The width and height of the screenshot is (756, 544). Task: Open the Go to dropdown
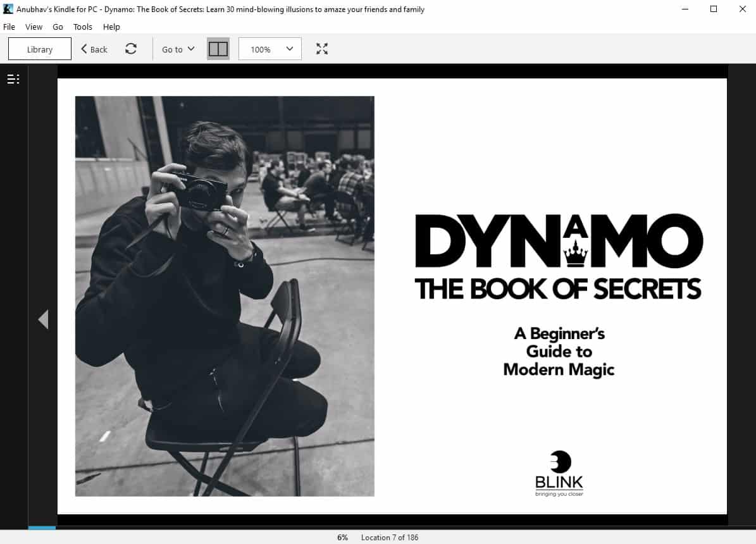(x=177, y=49)
